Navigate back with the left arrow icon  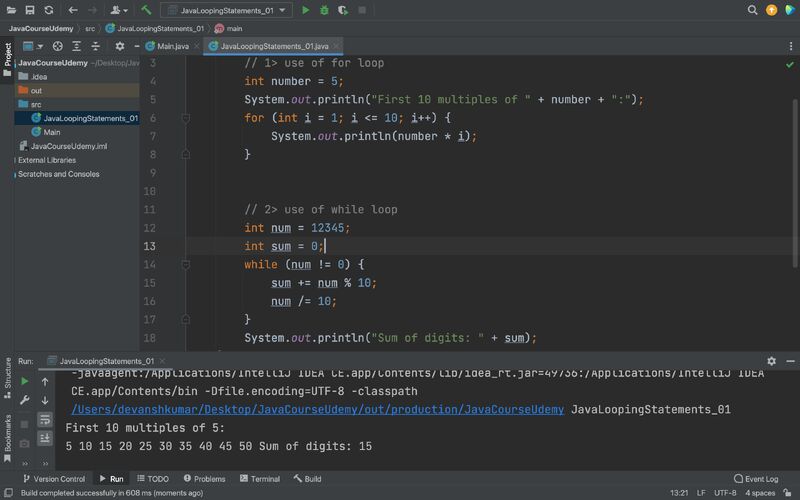[73, 10]
